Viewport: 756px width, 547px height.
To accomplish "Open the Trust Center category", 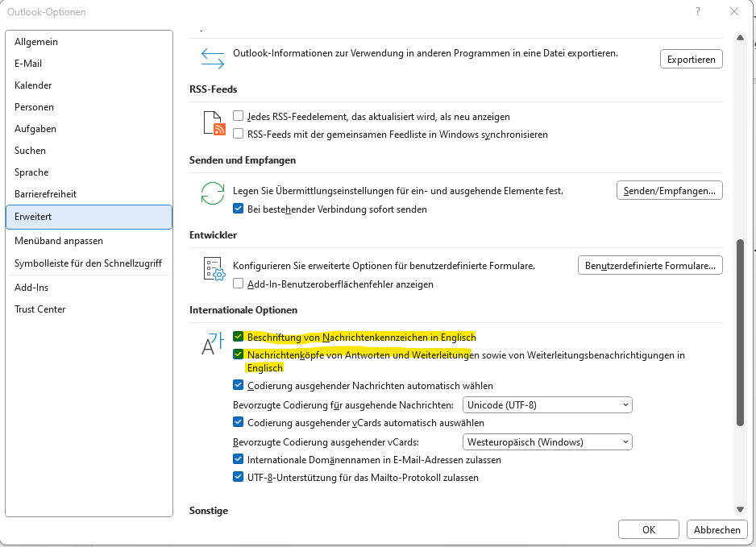I will [89, 309].
